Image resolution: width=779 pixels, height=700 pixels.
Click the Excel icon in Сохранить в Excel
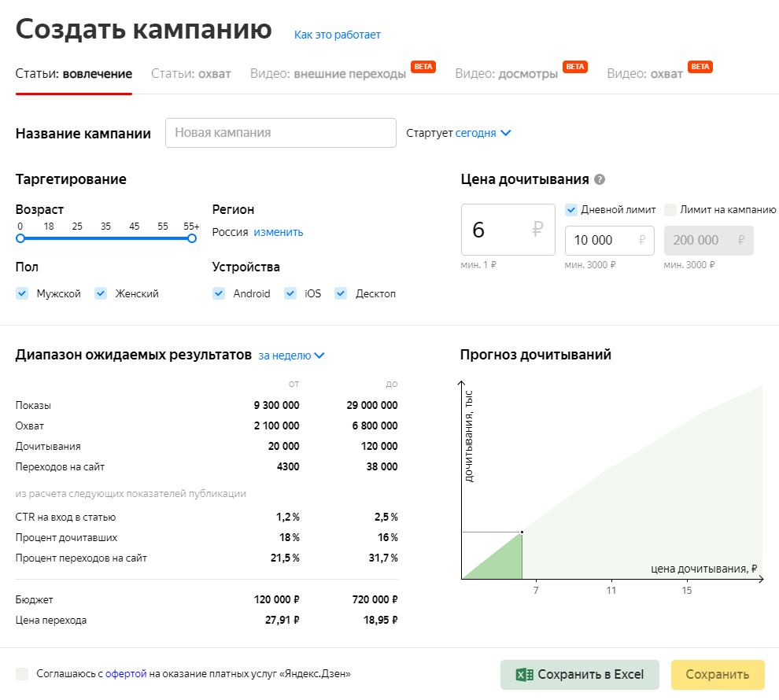pyautogui.click(x=524, y=675)
